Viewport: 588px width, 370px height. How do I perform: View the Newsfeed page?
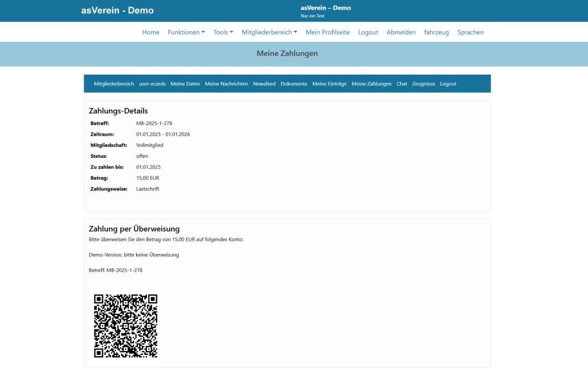click(264, 84)
